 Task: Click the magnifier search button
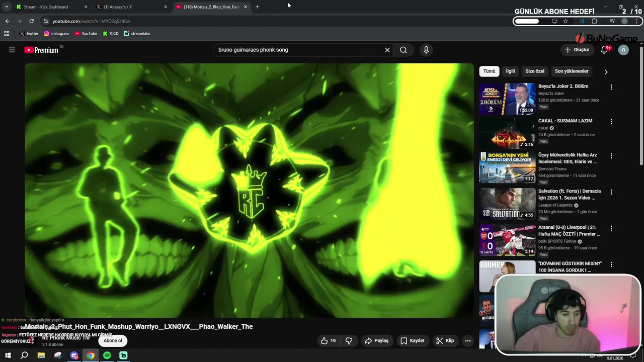tap(404, 50)
